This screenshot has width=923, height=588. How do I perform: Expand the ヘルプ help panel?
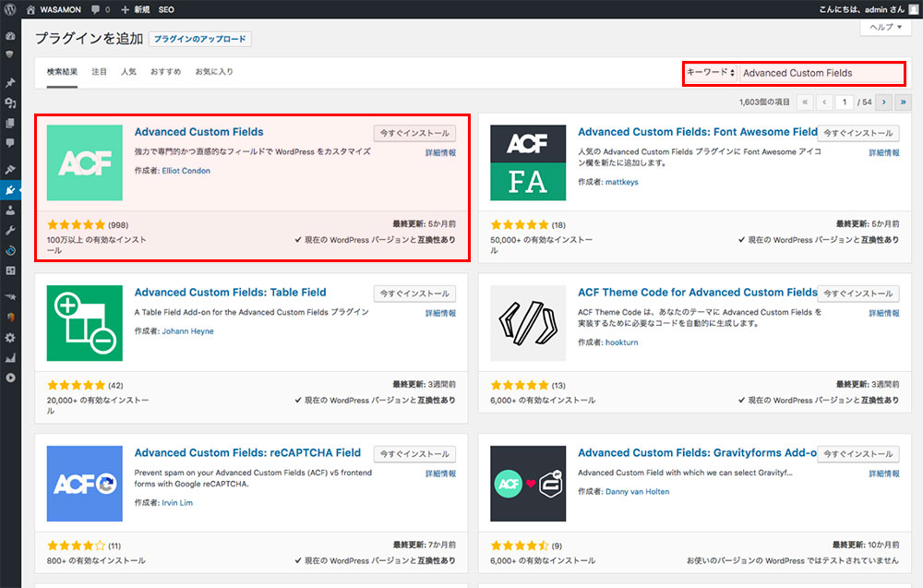886,27
